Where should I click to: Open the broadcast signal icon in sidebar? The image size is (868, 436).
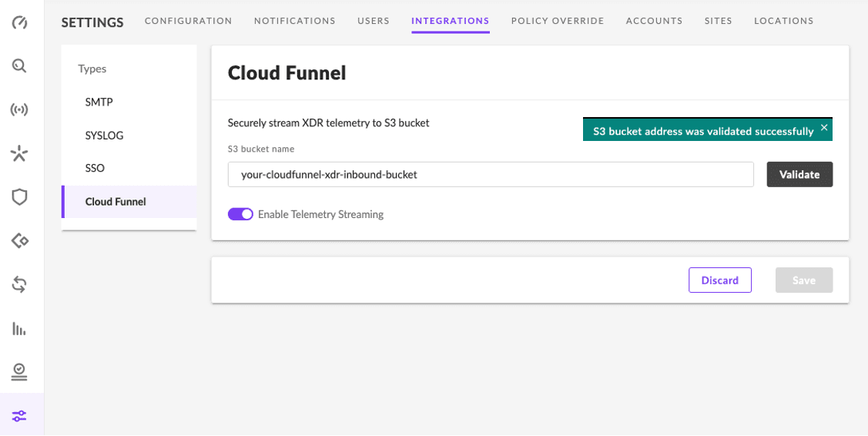click(x=19, y=109)
